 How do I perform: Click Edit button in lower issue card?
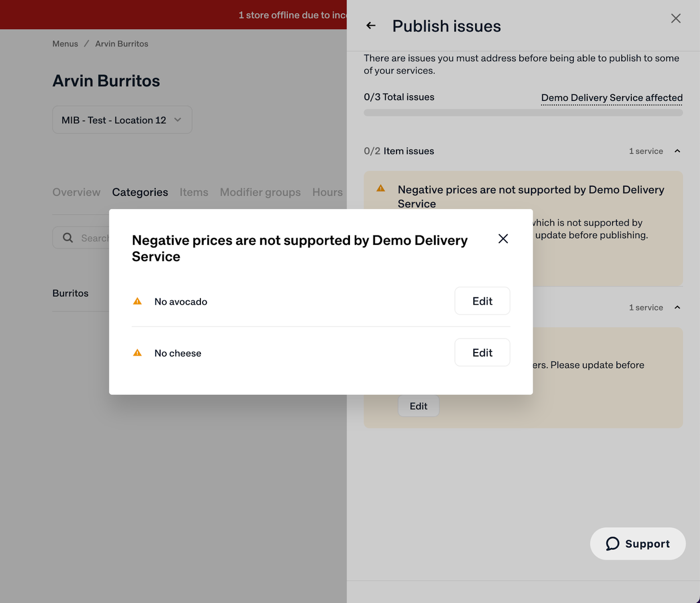pos(419,406)
